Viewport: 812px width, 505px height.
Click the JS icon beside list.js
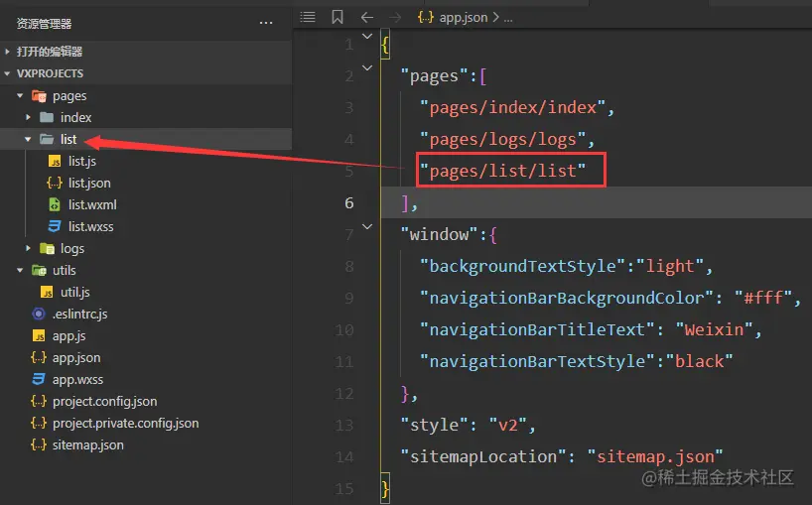55,162
